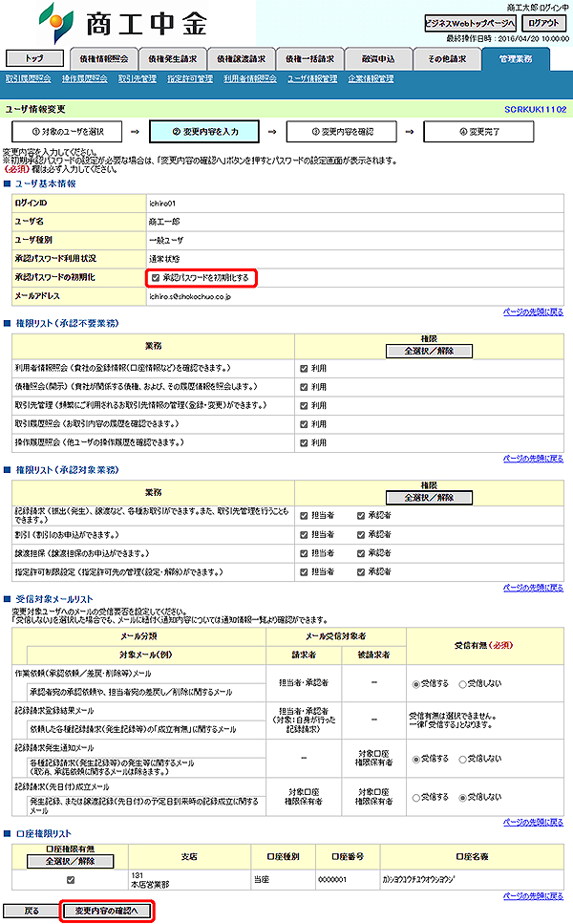Switch to 債権情報照会 tab
The image size is (573, 924).
[x=104, y=59]
